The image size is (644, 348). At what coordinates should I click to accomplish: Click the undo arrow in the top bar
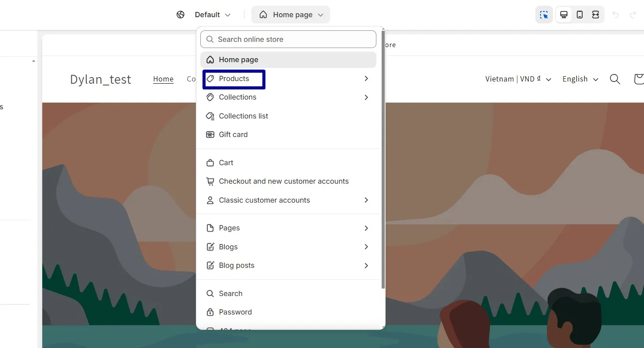coord(616,15)
